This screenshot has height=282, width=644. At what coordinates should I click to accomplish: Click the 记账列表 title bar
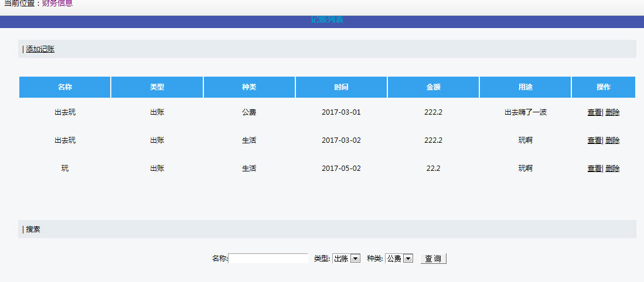[x=327, y=20]
